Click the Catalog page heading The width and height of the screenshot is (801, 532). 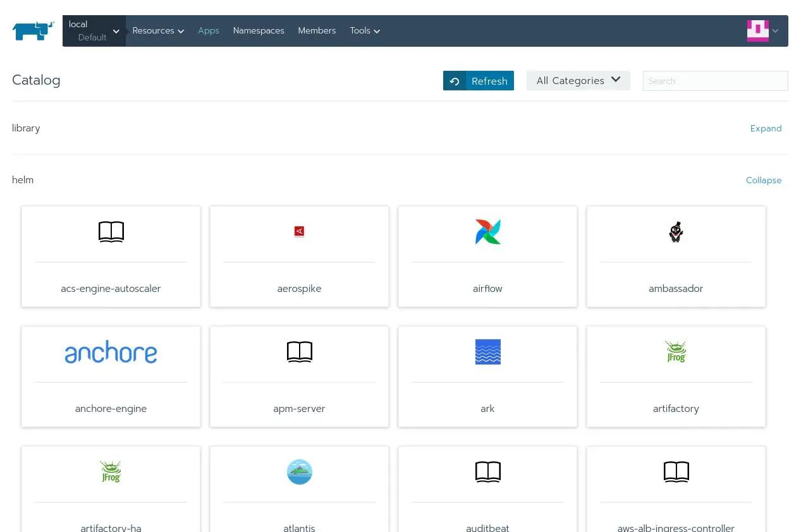[x=36, y=80]
